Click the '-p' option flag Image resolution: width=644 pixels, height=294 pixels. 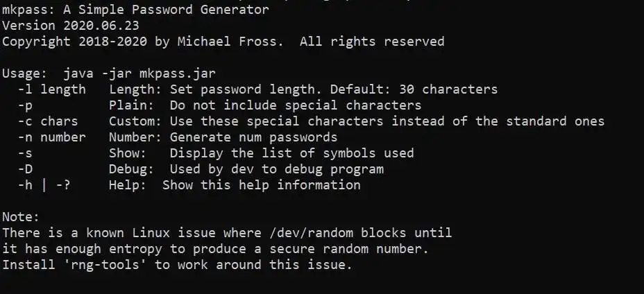coord(25,105)
